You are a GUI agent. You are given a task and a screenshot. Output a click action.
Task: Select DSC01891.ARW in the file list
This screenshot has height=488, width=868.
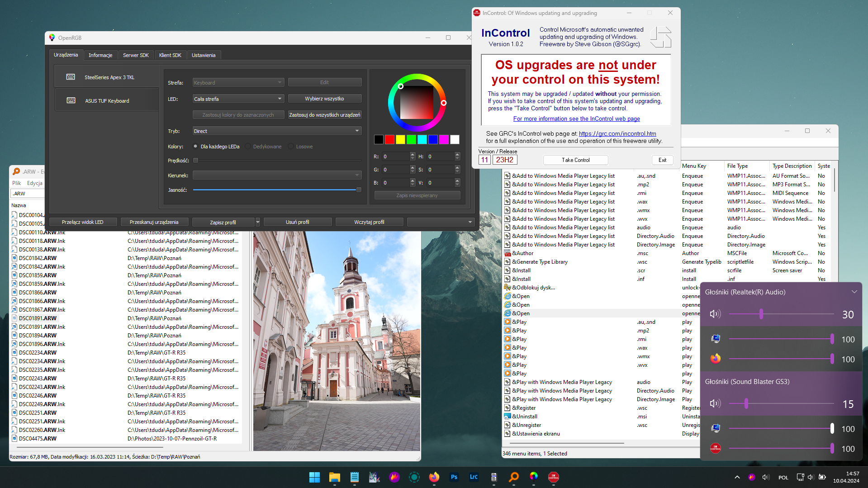click(38, 318)
